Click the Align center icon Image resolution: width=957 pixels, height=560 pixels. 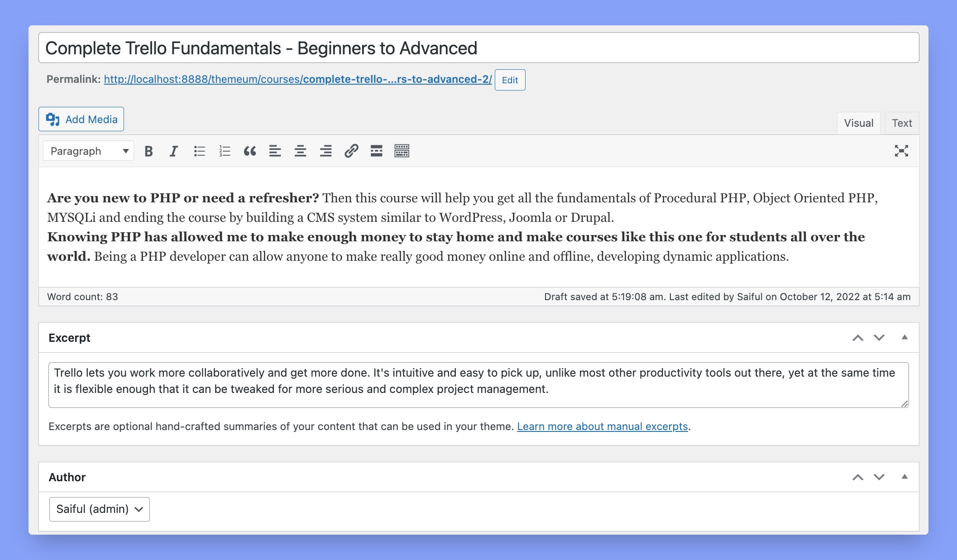(x=299, y=151)
